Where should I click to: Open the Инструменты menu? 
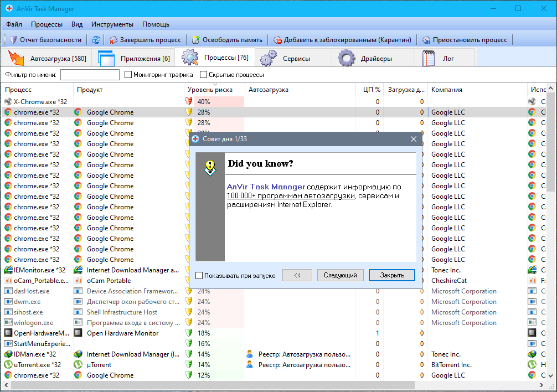[x=112, y=24]
